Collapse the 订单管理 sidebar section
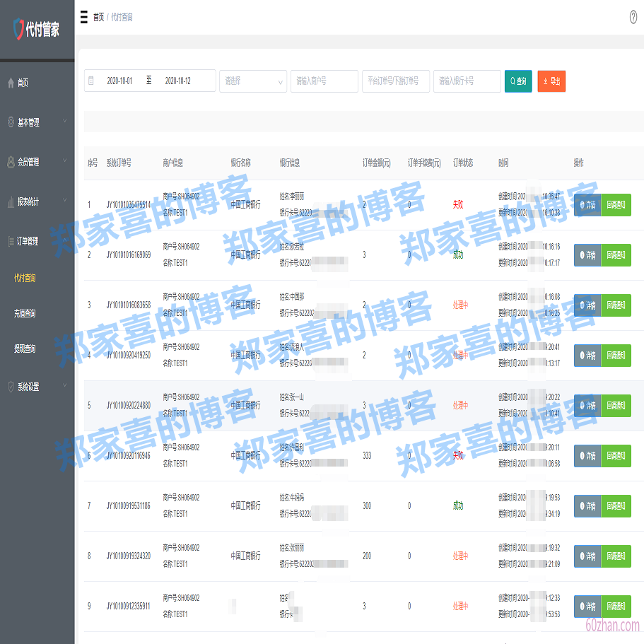The image size is (644, 644). pyautogui.click(x=35, y=241)
